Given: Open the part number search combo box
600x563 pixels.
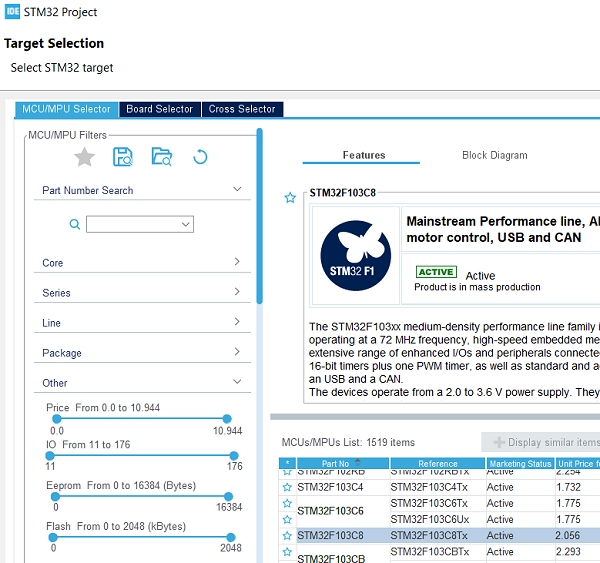Looking at the screenshot, I should (140, 225).
